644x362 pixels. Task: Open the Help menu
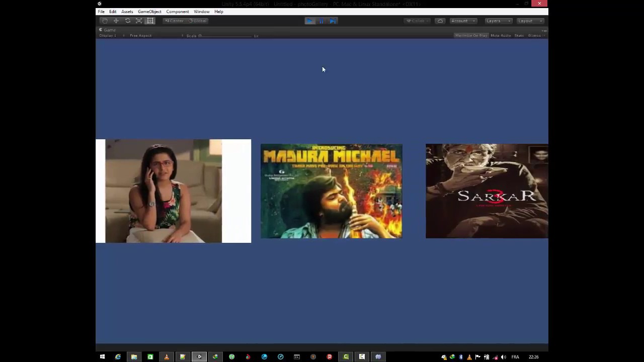click(x=219, y=12)
